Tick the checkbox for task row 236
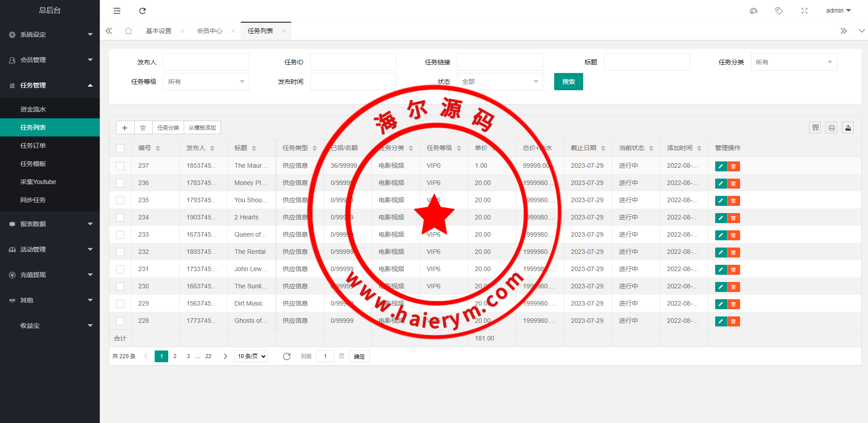The height and width of the screenshot is (423, 868). coord(120,183)
